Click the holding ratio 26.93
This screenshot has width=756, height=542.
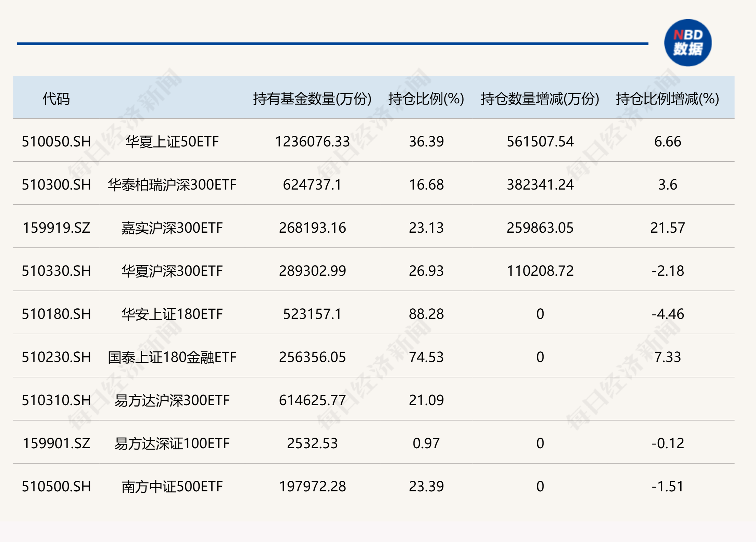click(426, 271)
